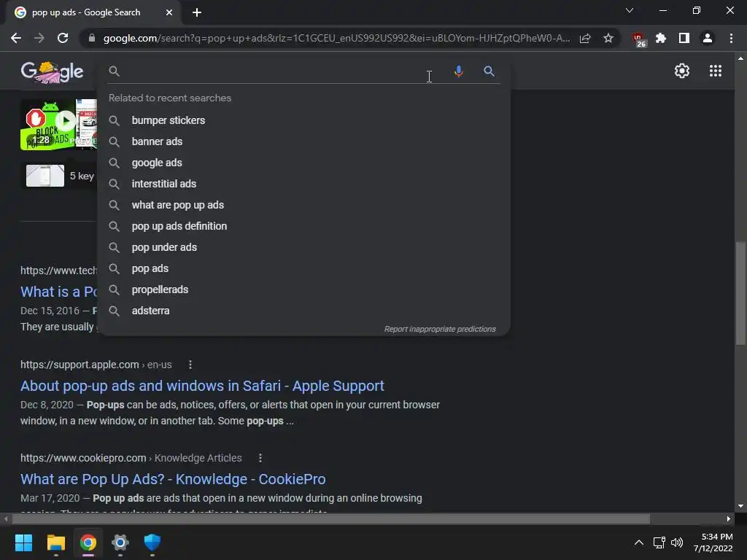Click the browser forward arrow
747x560 pixels.
pos(39,38)
